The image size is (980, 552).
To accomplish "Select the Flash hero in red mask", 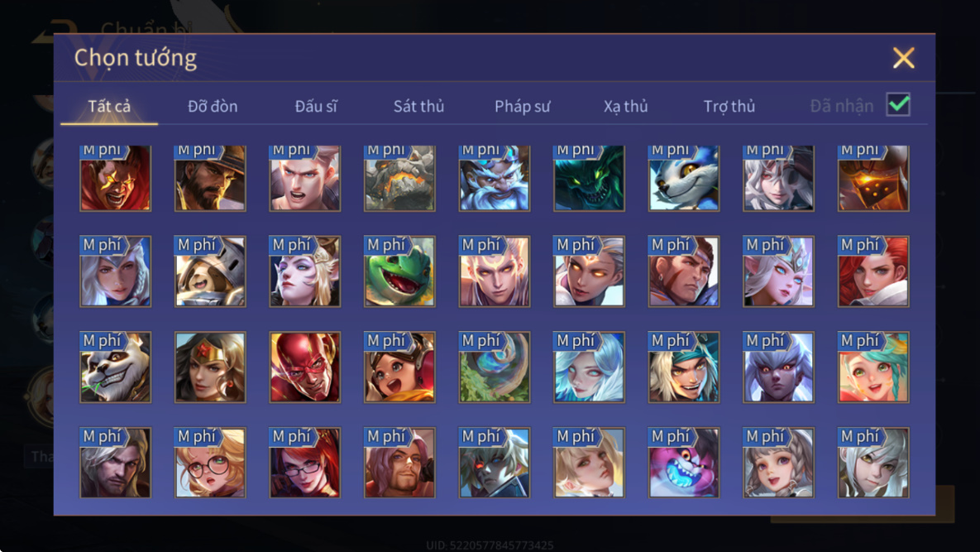I will click(305, 367).
